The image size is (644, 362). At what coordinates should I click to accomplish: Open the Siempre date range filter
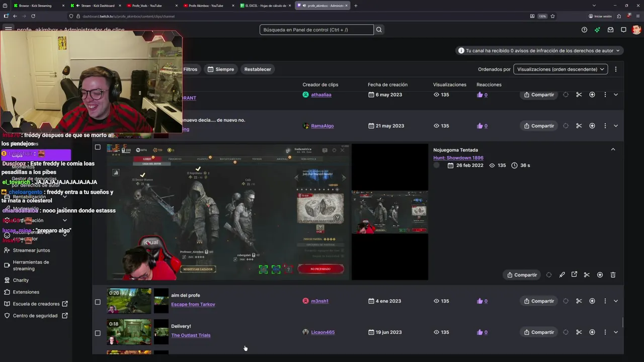click(x=221, y=69)
